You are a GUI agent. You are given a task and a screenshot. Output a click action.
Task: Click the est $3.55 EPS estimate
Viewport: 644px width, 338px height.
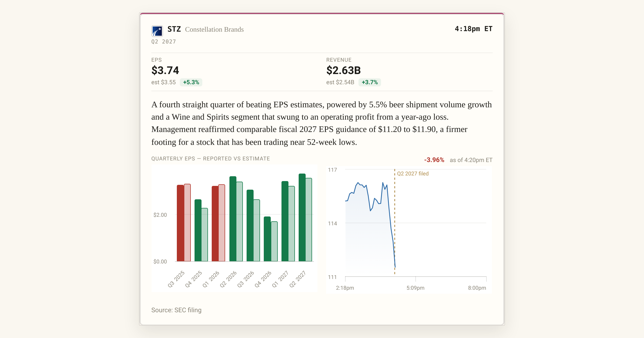click(163, 82)
